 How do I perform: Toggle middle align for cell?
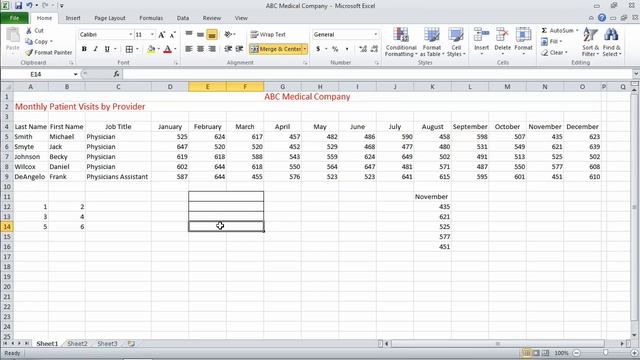coord(200,35)
